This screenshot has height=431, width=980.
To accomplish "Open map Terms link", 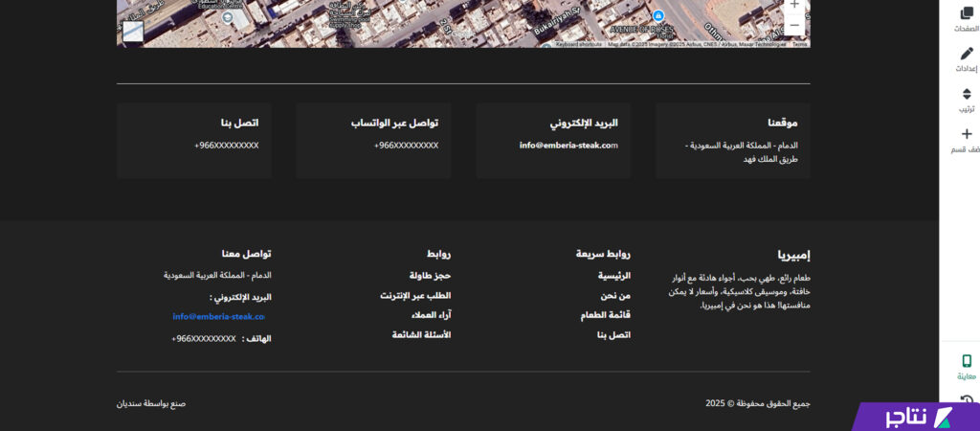I will click(799, 44).
